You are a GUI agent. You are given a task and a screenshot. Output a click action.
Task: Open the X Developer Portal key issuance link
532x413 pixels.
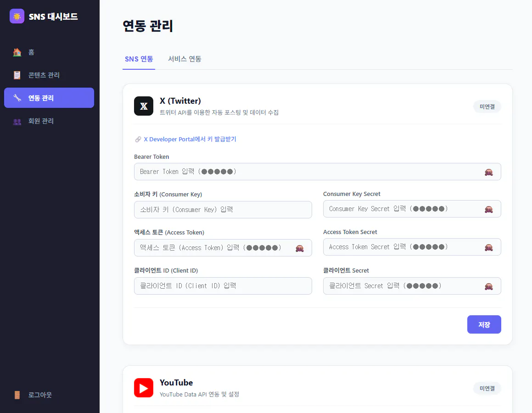point(190,139)
